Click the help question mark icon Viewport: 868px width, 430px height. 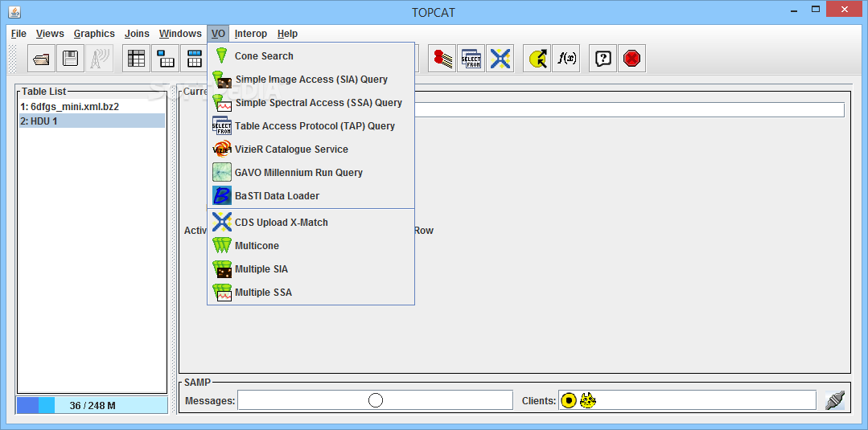tap(603, 58)
